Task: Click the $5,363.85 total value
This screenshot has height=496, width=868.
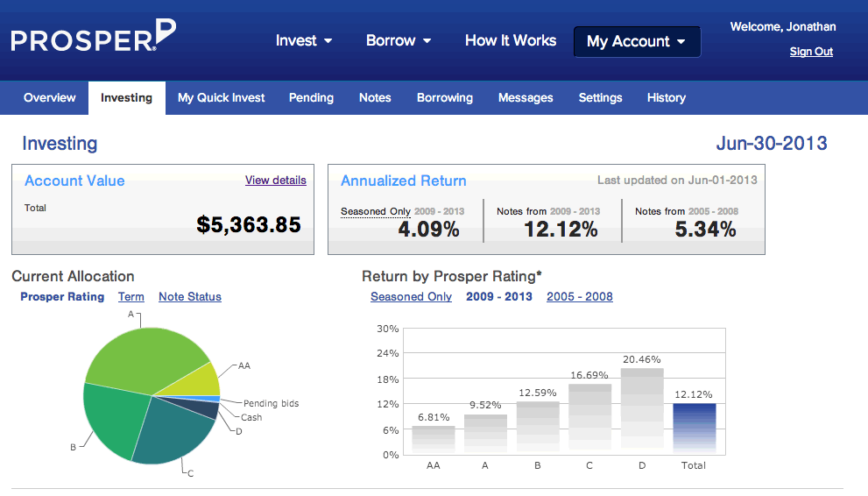Action: (249, 224)
